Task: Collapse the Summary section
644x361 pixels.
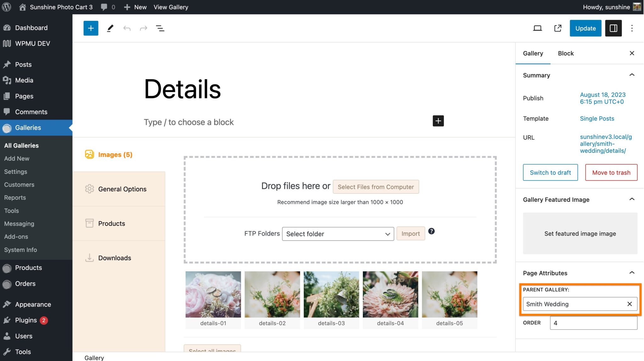Action: coord(632,75)
